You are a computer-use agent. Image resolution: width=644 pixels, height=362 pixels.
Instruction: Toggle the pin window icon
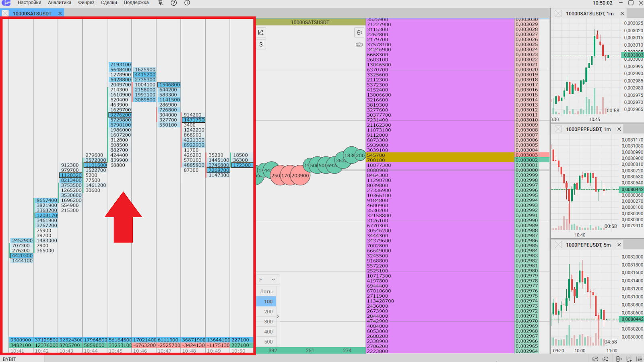pyautogui.click(x=160, y=3)
